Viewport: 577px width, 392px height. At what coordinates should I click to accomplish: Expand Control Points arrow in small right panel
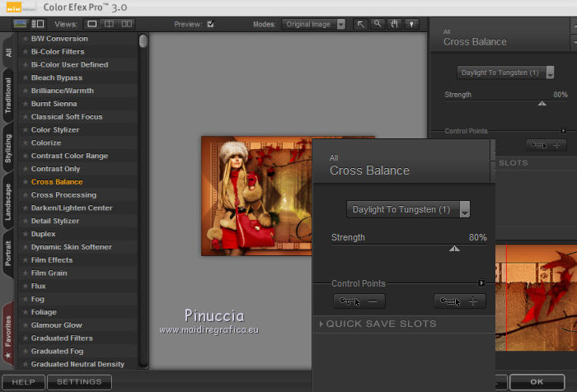tap(563, 131)
